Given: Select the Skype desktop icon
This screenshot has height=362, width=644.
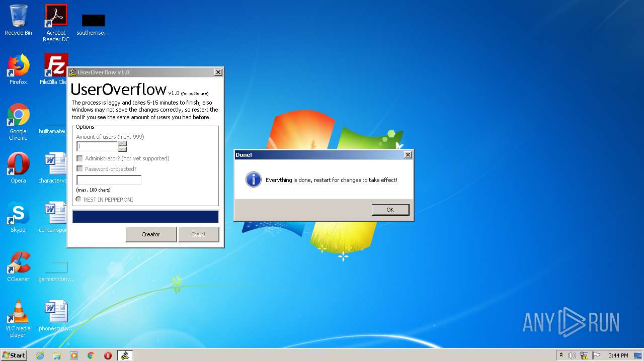Looking at the screenshot, I should (18, 217).
